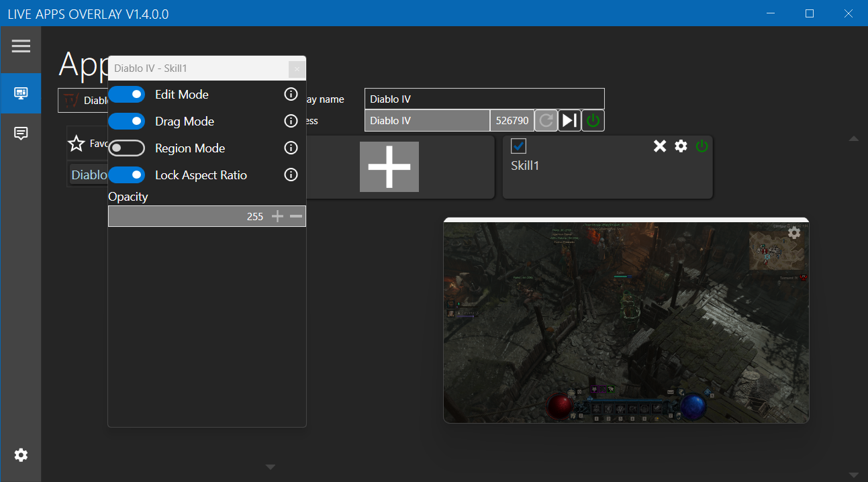868x482 pixels.
Task: Uncheck the Skill1 checkbox
Action: (x=518, y=146)
